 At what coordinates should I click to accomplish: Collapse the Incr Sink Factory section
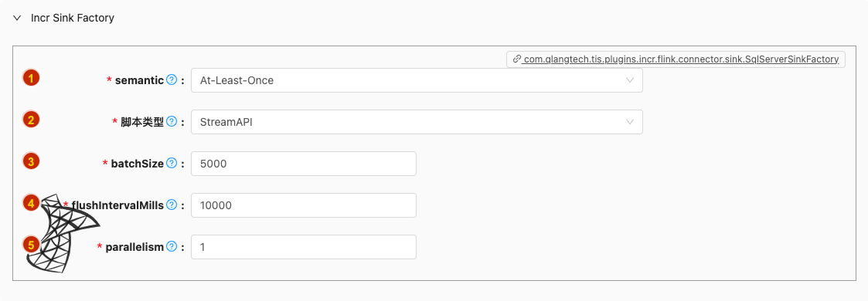click(x=16, y=19)
